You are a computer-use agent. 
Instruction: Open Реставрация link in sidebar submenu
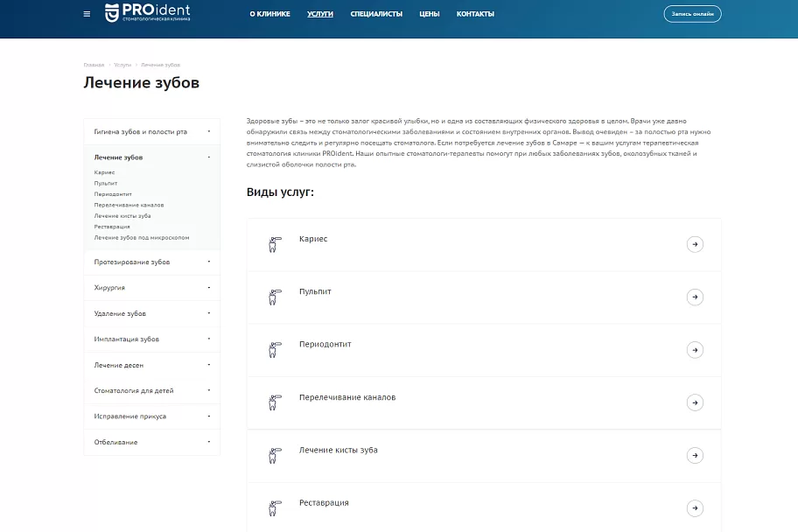[x=112, y=227]
